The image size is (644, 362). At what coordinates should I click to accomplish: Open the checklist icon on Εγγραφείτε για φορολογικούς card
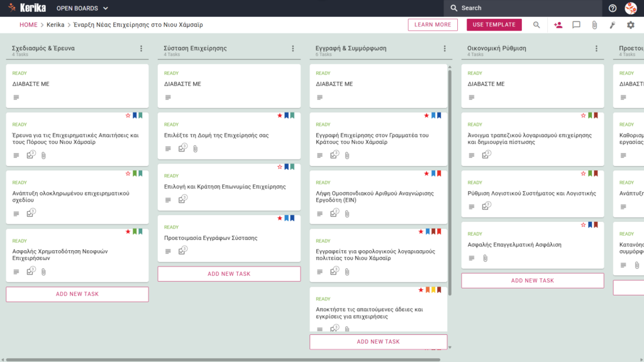click(335, 271)
